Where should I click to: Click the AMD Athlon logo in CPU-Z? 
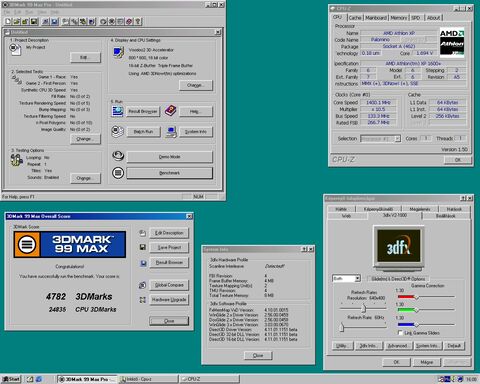click(x=452, y=43)
